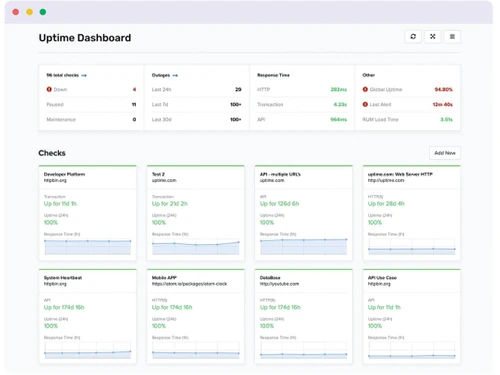Click the Add New button
Image resolution: width=500 pixels, height=375 pixels.
tap(445, 153)
